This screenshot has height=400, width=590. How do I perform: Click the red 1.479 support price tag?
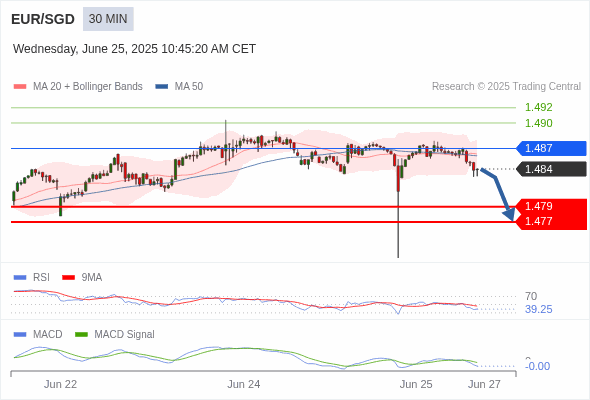click(x=551, y=207)
